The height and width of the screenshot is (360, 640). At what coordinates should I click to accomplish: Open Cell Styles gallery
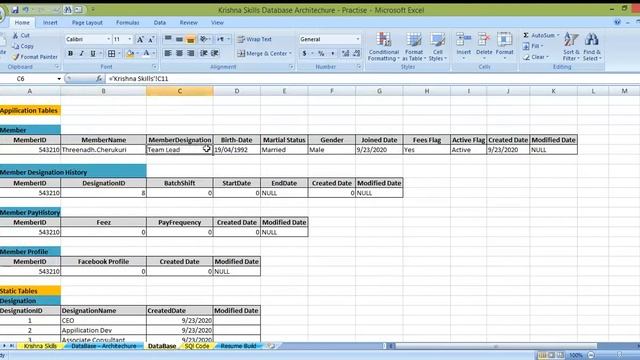coord(438,47)
